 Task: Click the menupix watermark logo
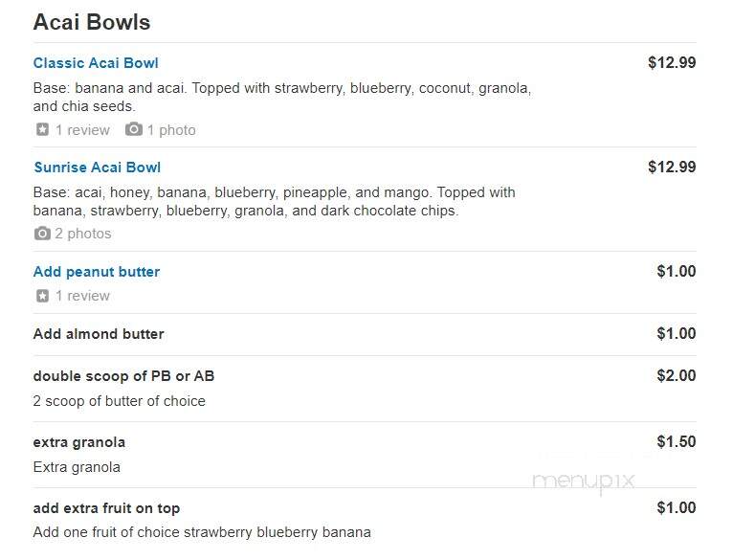[584, 482]
